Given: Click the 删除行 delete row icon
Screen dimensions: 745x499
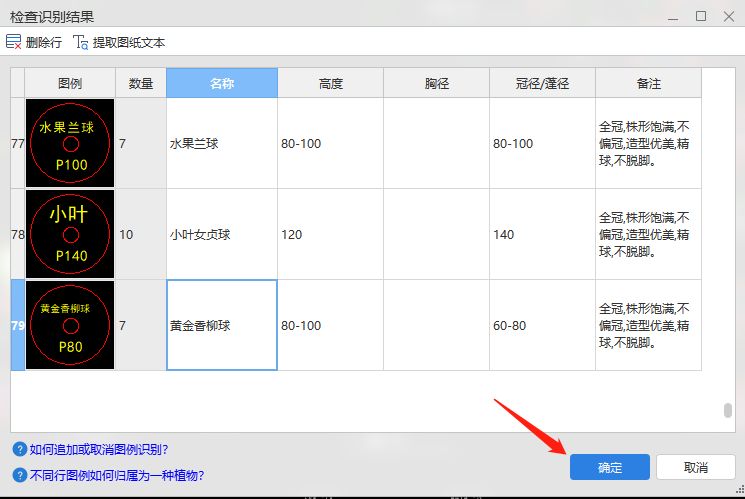Looking at the screenshot, I should [13, 42].
